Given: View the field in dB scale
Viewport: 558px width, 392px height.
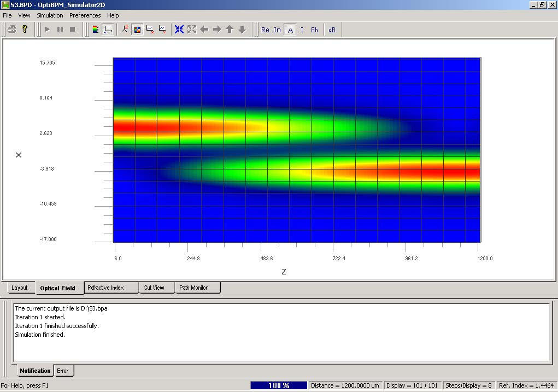Looking at the screenshot, I should click(331, 30).
